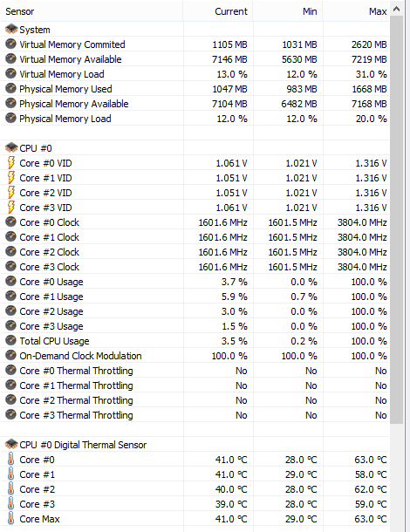Image resolution: width=410 pixels, height=532 pixels.
Task: Select the Core #1 Thermal Throttling row
Action: click(x=195, y=385)
